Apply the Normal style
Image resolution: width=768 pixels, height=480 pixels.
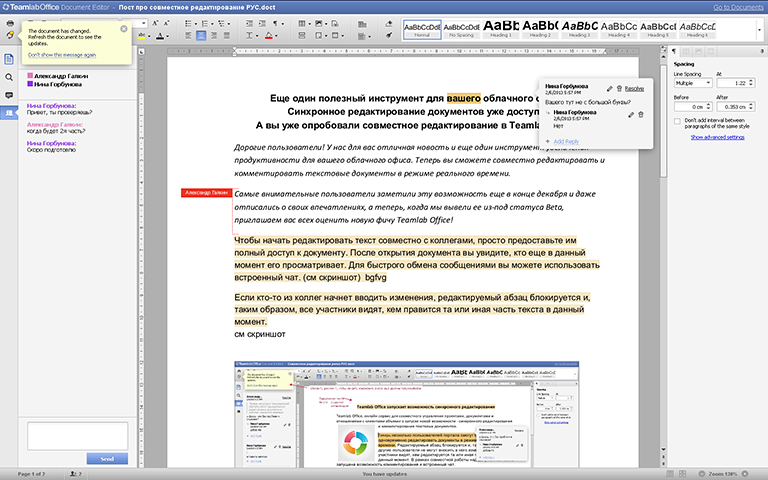[422, 29]
